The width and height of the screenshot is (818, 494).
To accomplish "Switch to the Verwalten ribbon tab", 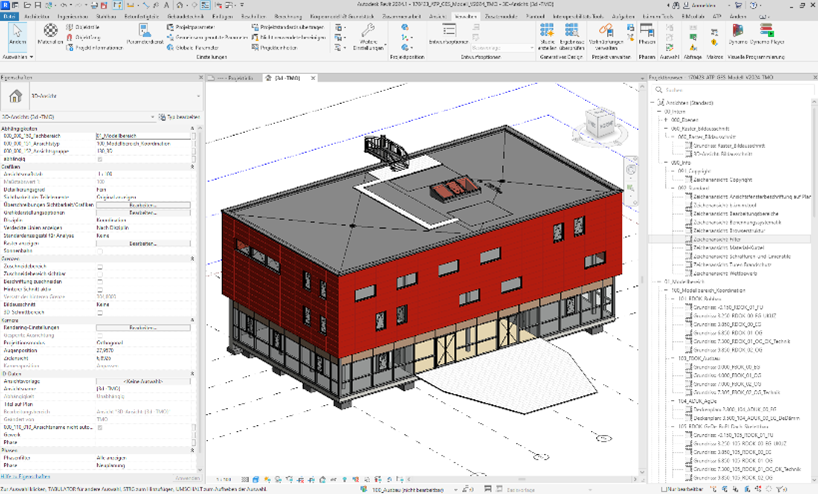I will point(466,17).
